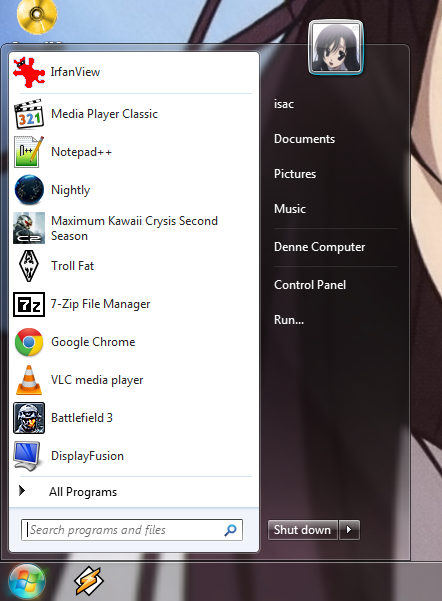Open Google Chrome icon
442x601 pixels.
click(29, 342)
